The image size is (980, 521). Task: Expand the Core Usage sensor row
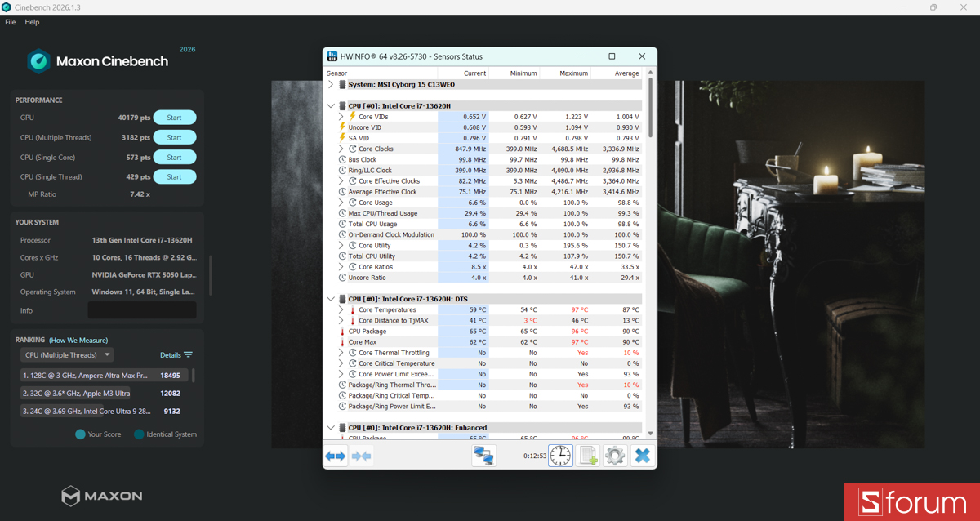pyautogui.click(x=341, y=203)
